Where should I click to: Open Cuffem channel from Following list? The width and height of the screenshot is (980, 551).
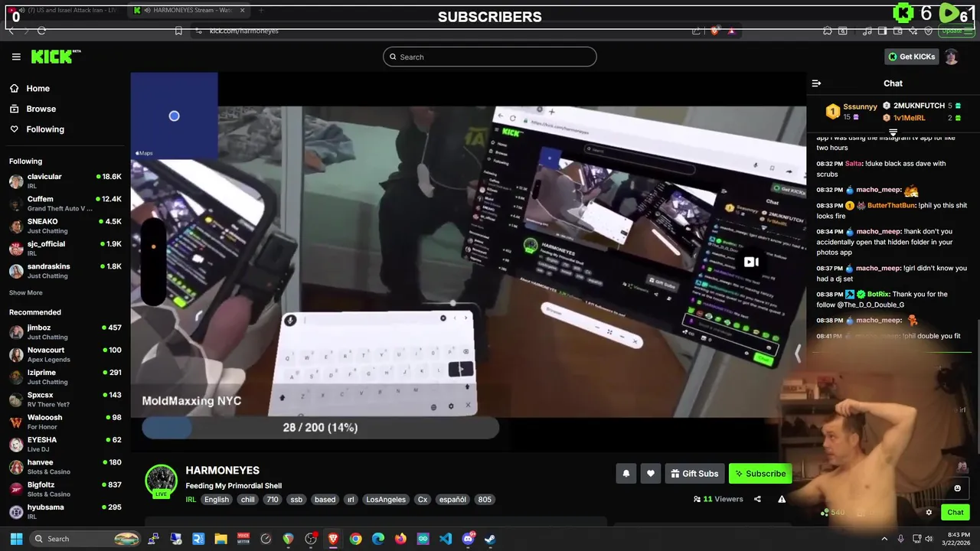(x=65, y=204)
